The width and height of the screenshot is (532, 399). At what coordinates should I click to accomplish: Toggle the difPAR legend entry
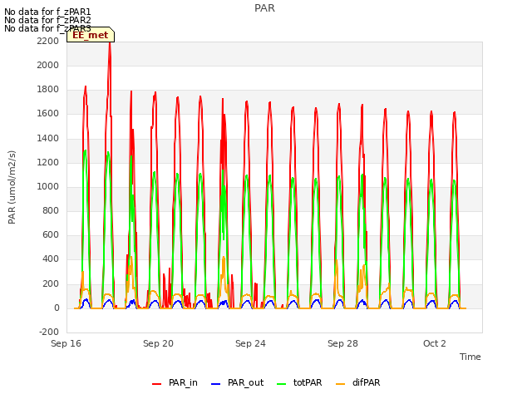click(x=357, y=382)
